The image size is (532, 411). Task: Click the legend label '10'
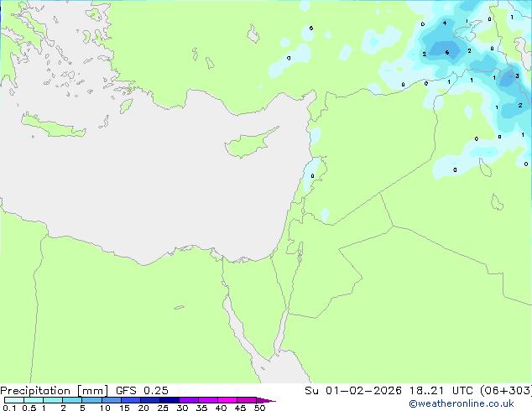pos(105,408)
